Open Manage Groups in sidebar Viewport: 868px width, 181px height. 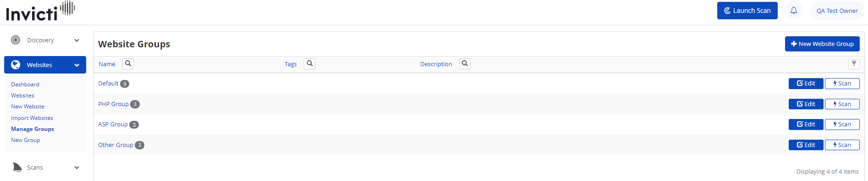[x=33, y=129]
